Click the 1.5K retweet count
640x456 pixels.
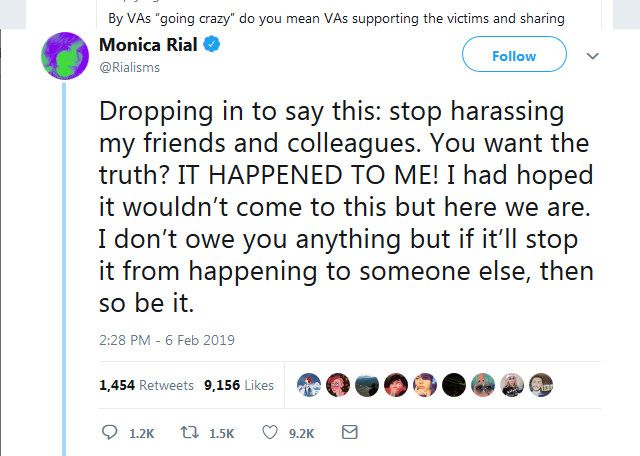point(222,434)
